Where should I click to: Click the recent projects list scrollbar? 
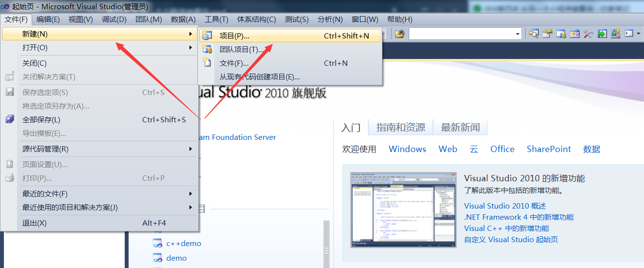click(326, 244)
